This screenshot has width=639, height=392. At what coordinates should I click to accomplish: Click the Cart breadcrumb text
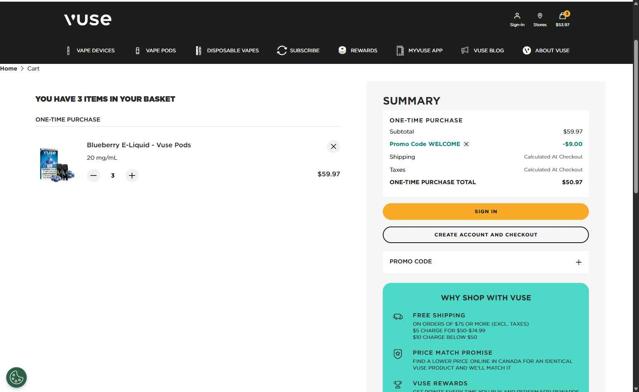point(33,68)
